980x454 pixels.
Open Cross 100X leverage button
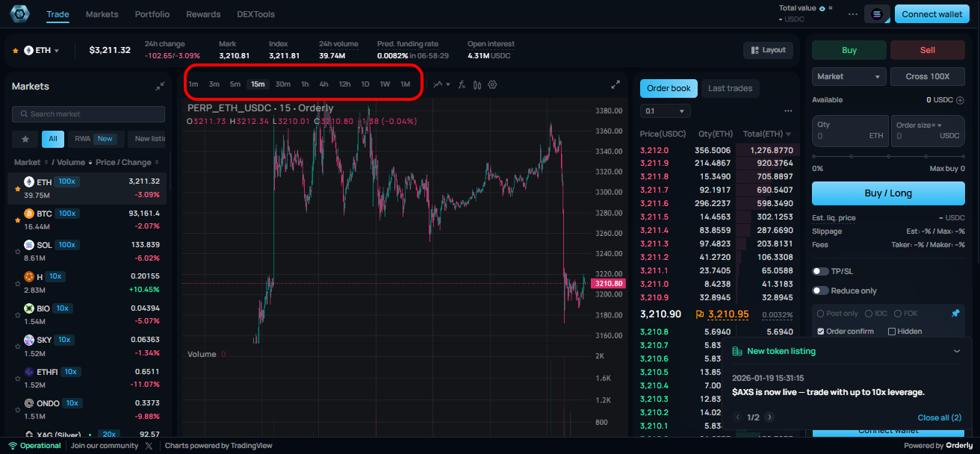tap(927, 77)
